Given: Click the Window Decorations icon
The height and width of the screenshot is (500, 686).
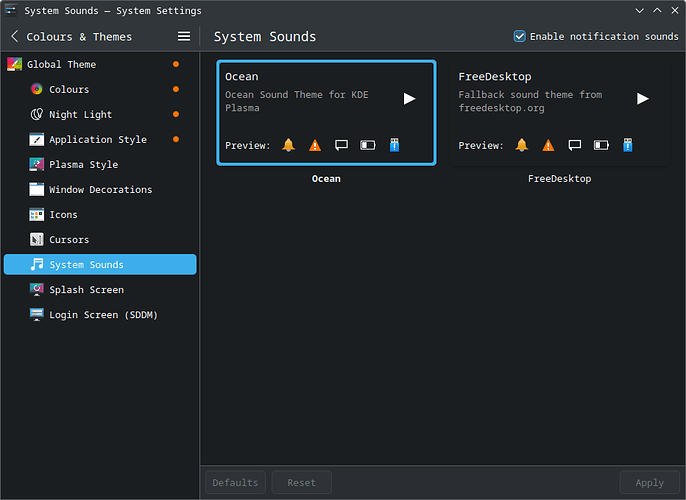Looking at the screenshot, I should coord(37,189).
